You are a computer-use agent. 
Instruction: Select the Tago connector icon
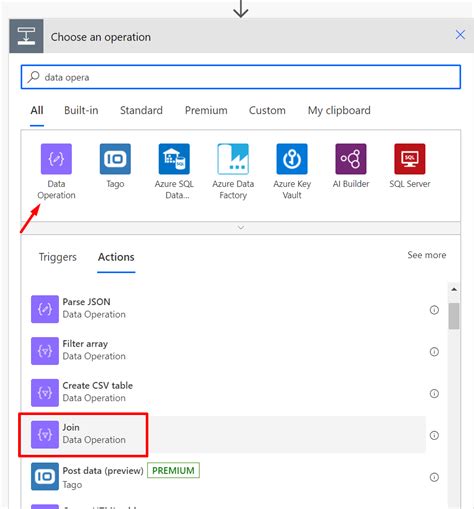pyautogui.click(x=115, y=159)
